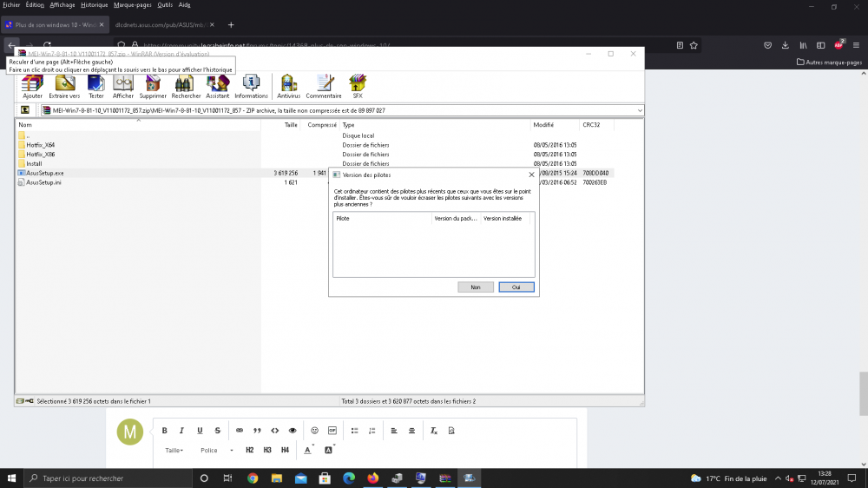Click the Extraire vers toolbar icon
This screenshot has height=488, width=868.
tap(64, 85)
